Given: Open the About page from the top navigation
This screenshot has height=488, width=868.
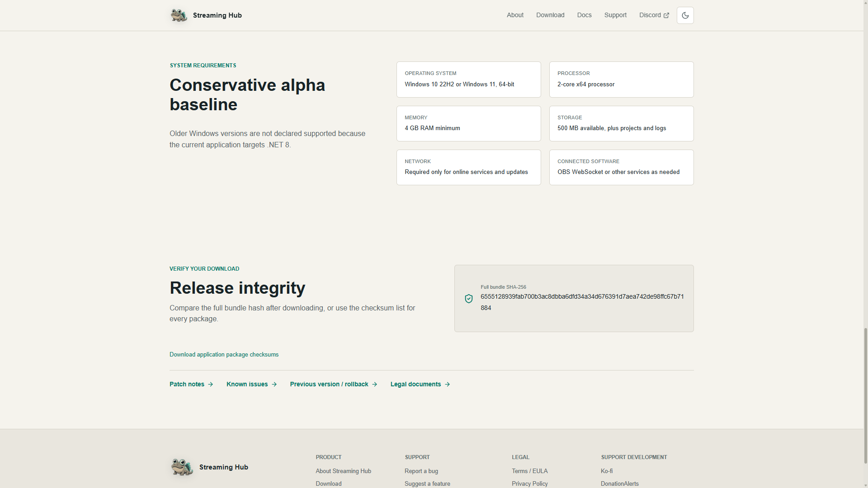Looking at the screenshot, I should click(x=515, y=15).
